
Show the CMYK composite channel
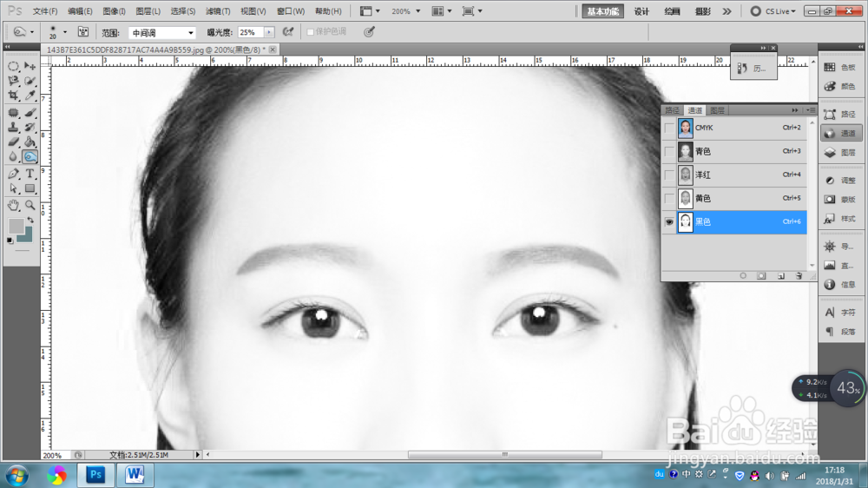(x=669, y=128)
